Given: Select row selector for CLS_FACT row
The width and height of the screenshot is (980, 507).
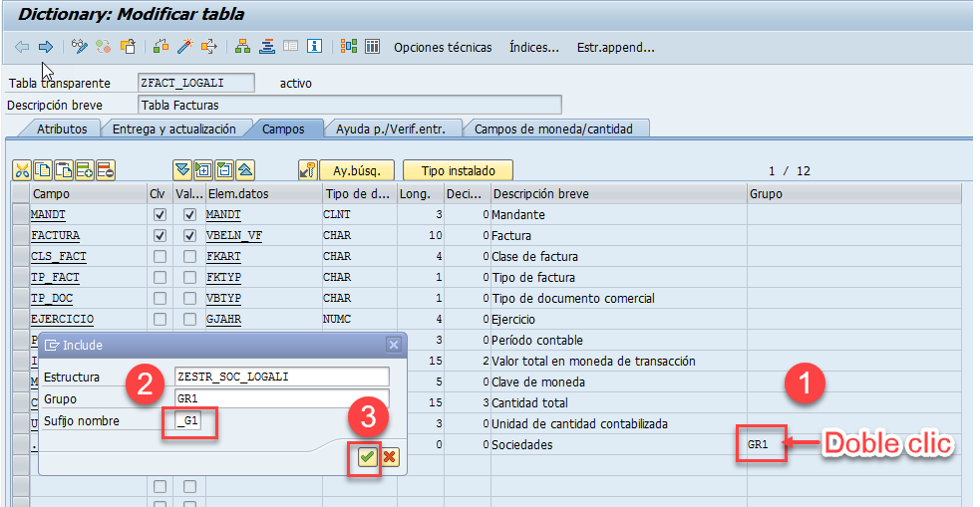Looking at the screenshot, I should pos(21,257).
